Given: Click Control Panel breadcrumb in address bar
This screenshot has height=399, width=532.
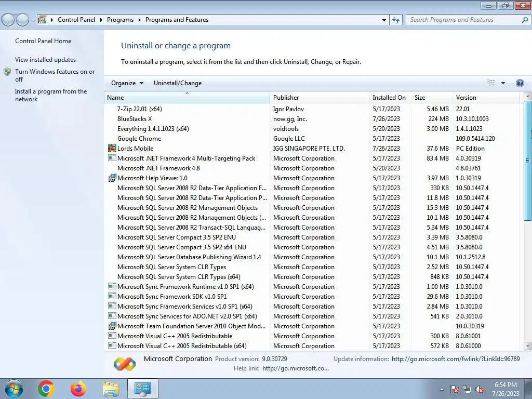Looking at the screenshot, I should pos(76,20).
